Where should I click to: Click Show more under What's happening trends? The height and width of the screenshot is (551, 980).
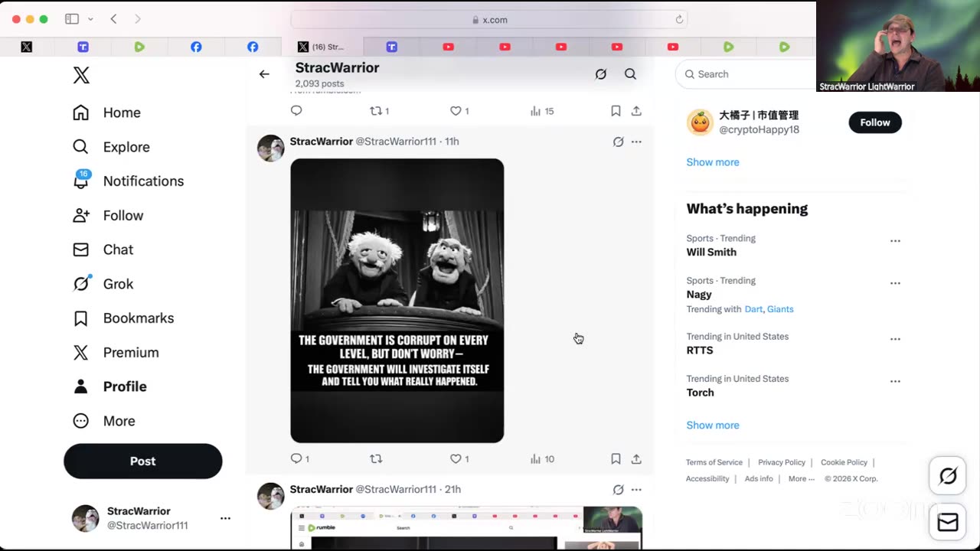coord(713,425)
